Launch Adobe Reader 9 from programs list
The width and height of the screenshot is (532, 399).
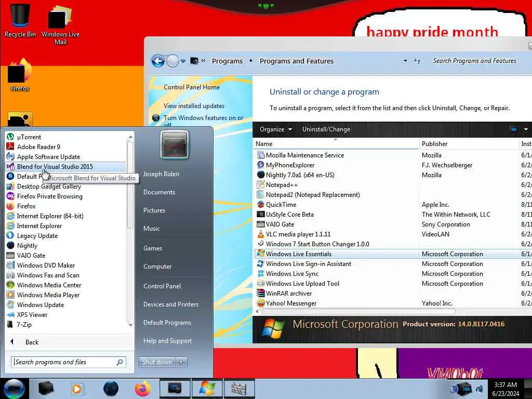(66, 147)
